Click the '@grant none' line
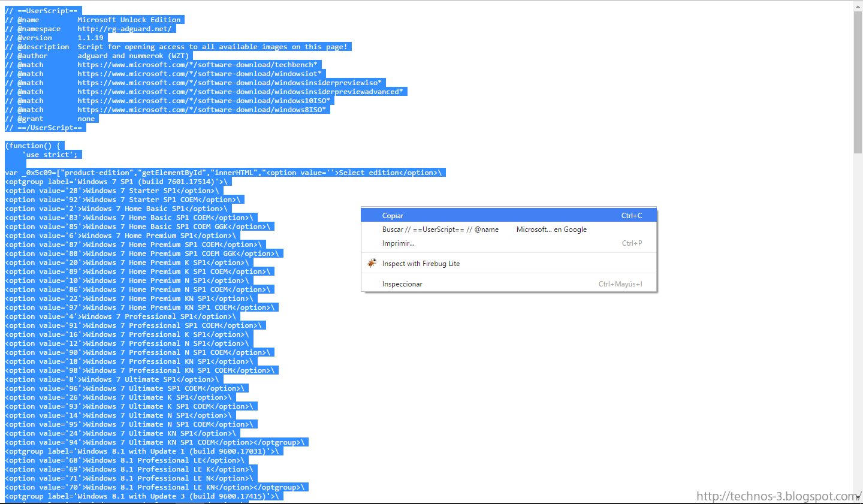Viewport: 863px width, 504px height. [x=50, y=119]
